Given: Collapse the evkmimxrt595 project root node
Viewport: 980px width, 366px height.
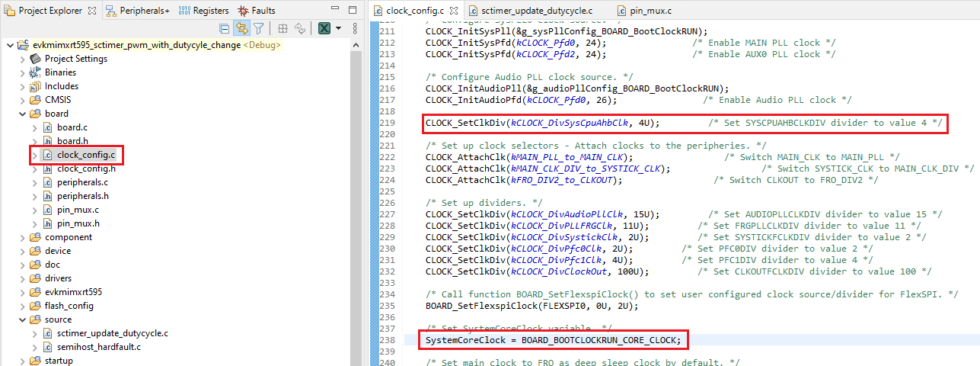Looking at the screenshot, I should coord(9,45).
